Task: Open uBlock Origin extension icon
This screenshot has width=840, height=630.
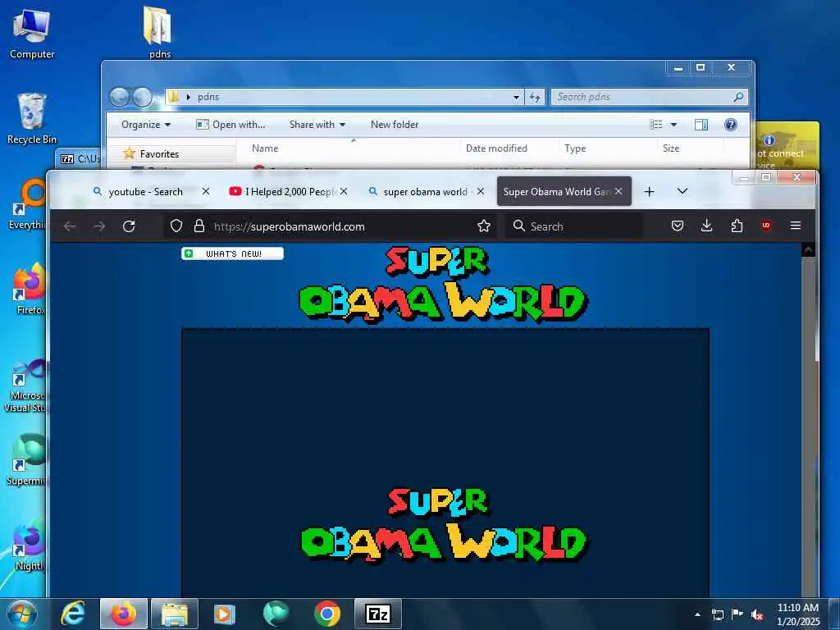Action: [766, 226]
